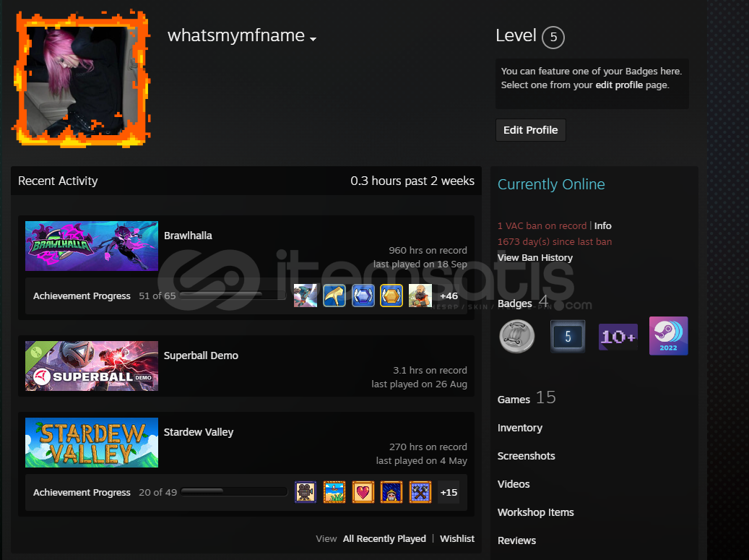
Task: Open the Videos link
Action: tap(514, 484)
